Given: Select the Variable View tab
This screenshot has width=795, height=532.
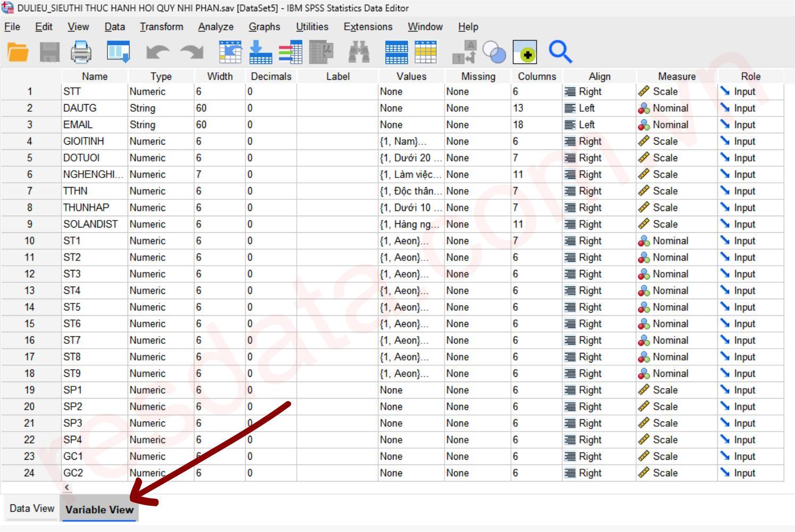Looking at the screenshot, I should click(99, 510).
